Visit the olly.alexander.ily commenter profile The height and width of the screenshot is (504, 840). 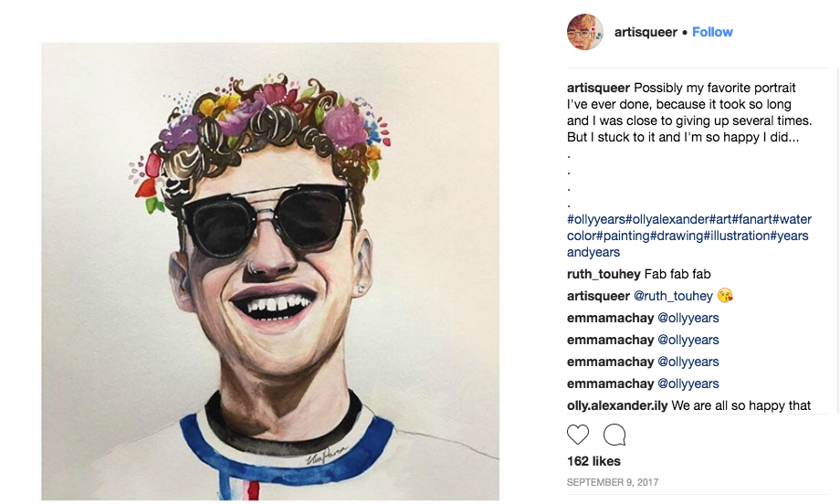(x=617, y=405)
